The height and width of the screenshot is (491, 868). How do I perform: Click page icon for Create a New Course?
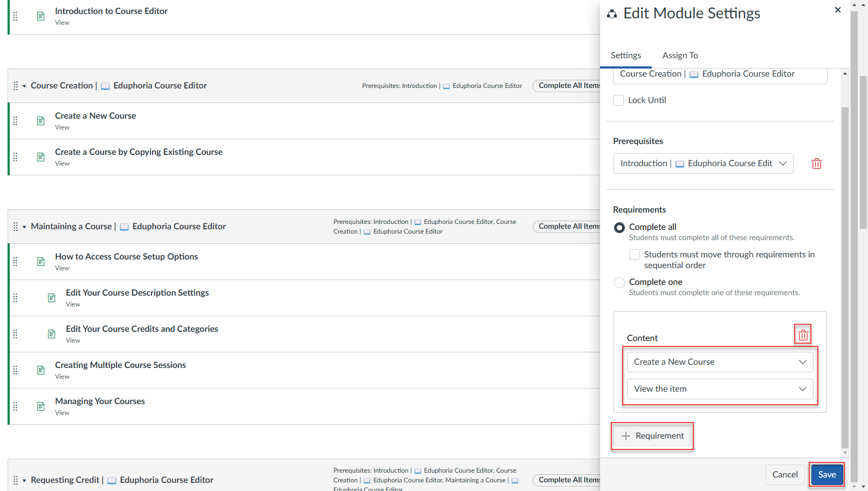coord(41,121)
